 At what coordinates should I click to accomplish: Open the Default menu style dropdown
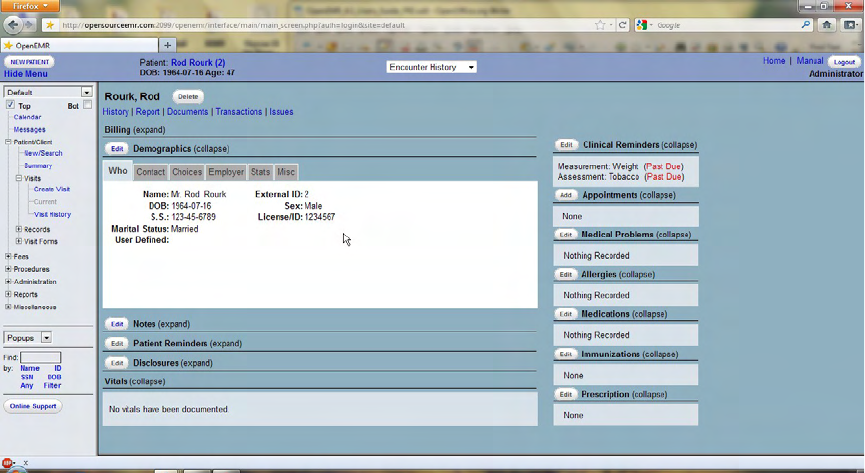48,92
